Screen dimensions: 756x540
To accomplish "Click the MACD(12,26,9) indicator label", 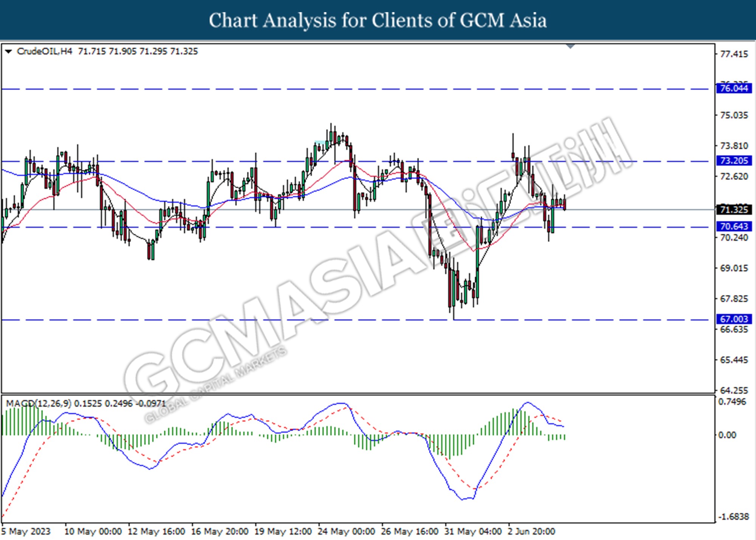I will click(38, 403).
